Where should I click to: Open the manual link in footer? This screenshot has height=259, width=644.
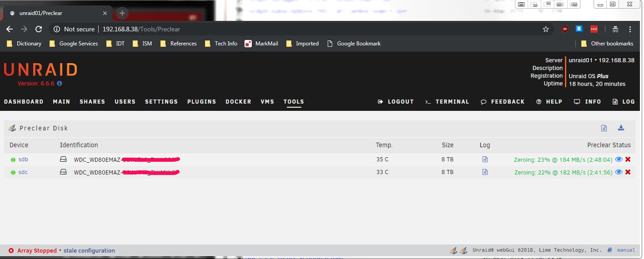(626, 250)
